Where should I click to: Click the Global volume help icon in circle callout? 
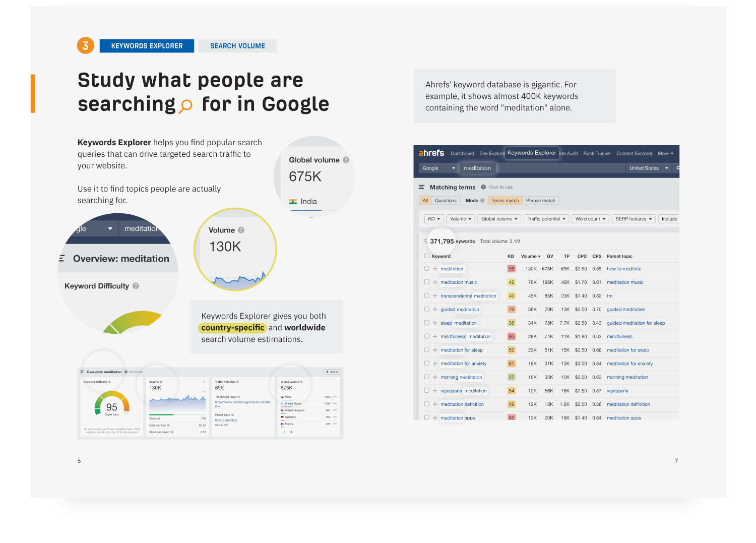(346, 160)
